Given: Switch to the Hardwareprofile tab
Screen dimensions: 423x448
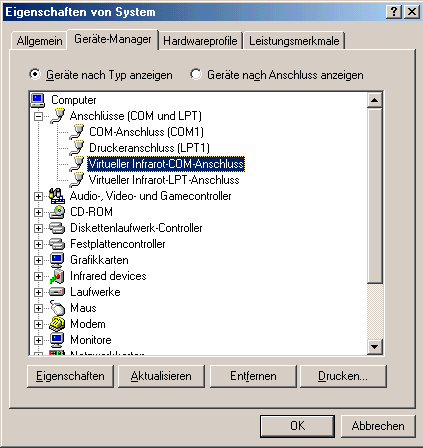Looking at the screenshot, I should [x=200, y=41].
